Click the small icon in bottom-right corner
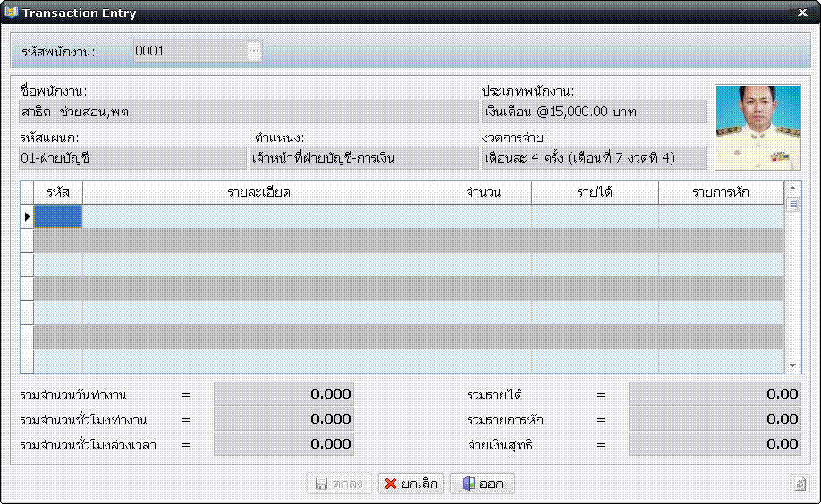 click(x=800, y=483)
